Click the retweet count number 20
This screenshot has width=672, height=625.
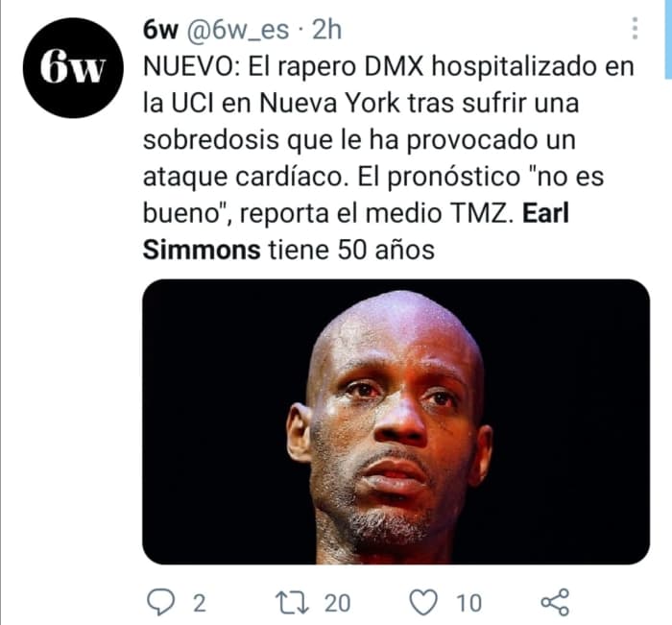pyautogui.click(x=337, y=604)
